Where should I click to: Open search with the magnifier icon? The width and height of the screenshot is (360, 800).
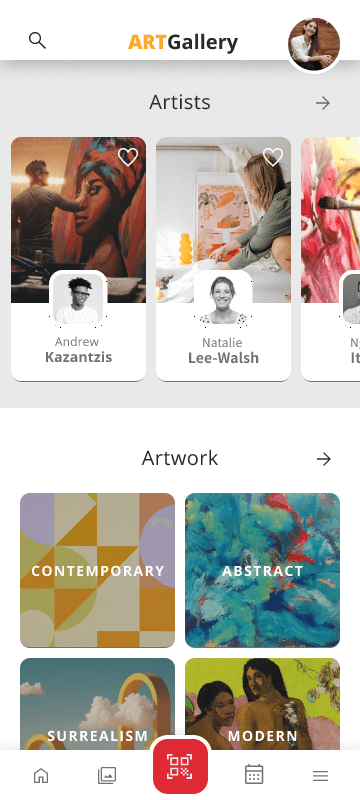point(37,40)
